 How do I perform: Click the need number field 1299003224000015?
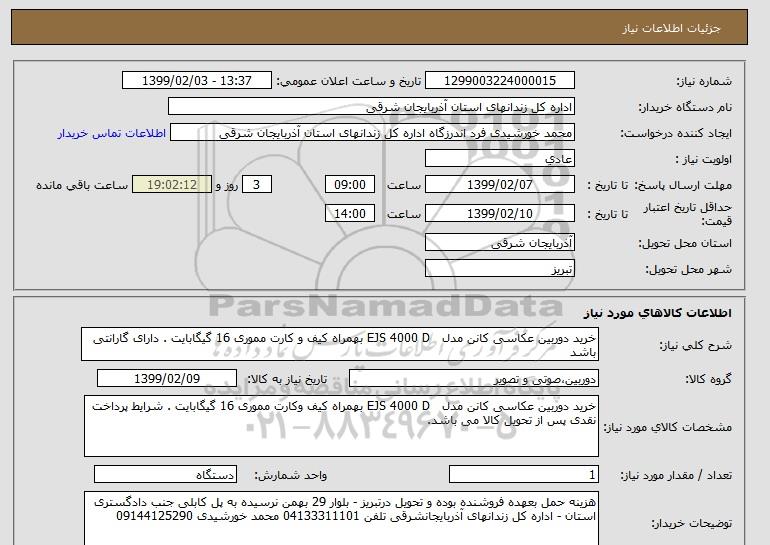(x=499, y=81)
